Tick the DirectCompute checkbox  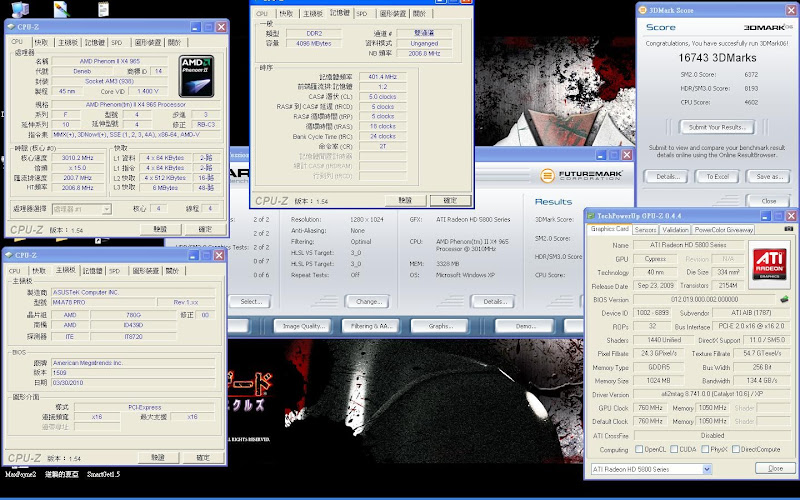coord(735,450)
